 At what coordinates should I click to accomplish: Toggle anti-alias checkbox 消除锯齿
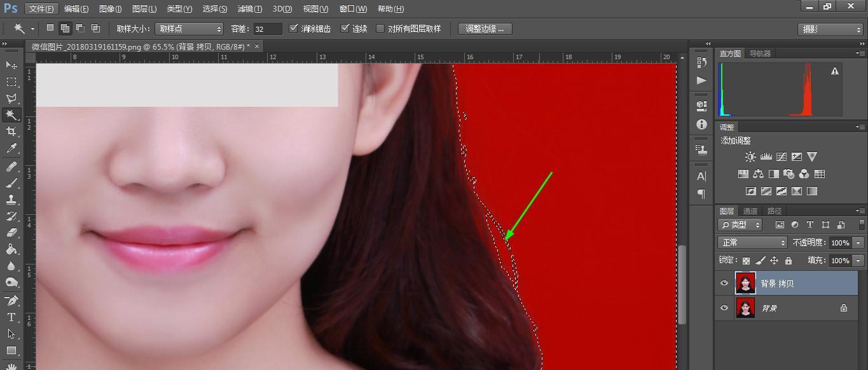click(293, 29)
